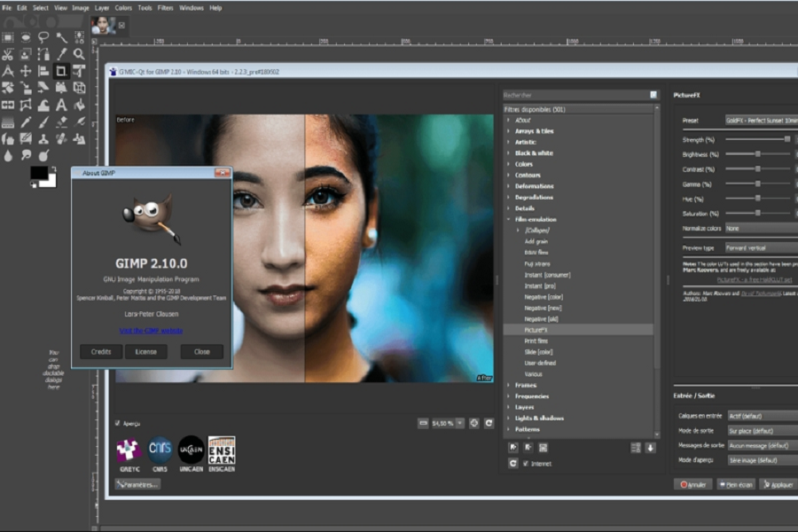Adjust the Saturation (%) slider

[758, 213]
